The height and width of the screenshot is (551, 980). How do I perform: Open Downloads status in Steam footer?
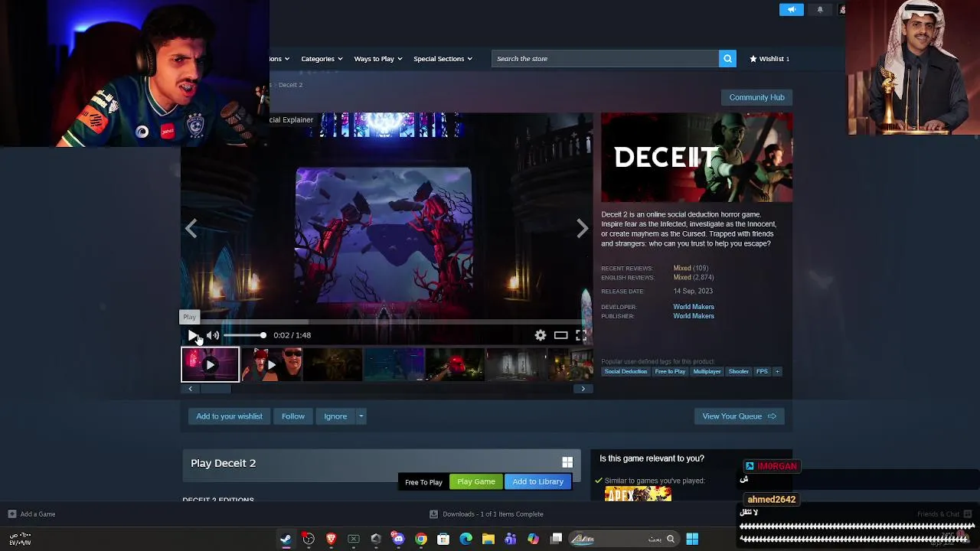pos(487,514)
